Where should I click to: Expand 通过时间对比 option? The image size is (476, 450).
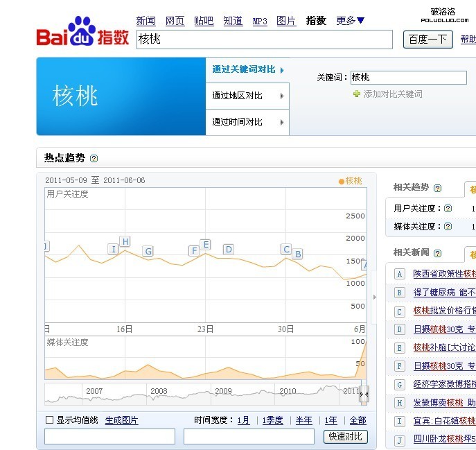point(247,122)
